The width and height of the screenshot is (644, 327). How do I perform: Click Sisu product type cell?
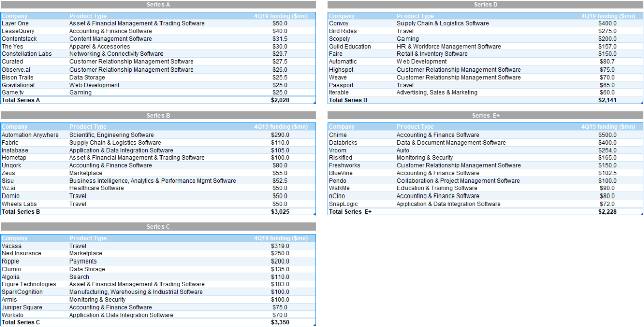153,181
